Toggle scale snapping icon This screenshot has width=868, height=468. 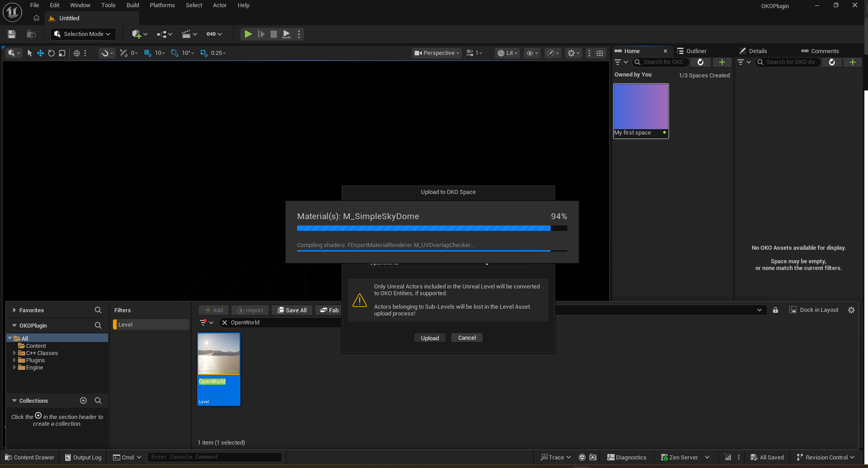[x=204, y=53]
